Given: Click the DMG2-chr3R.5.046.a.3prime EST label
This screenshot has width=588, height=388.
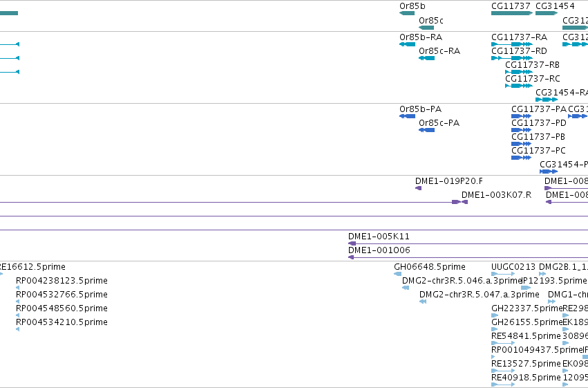Looking at the screenshot, I should [x=462, y=281].
